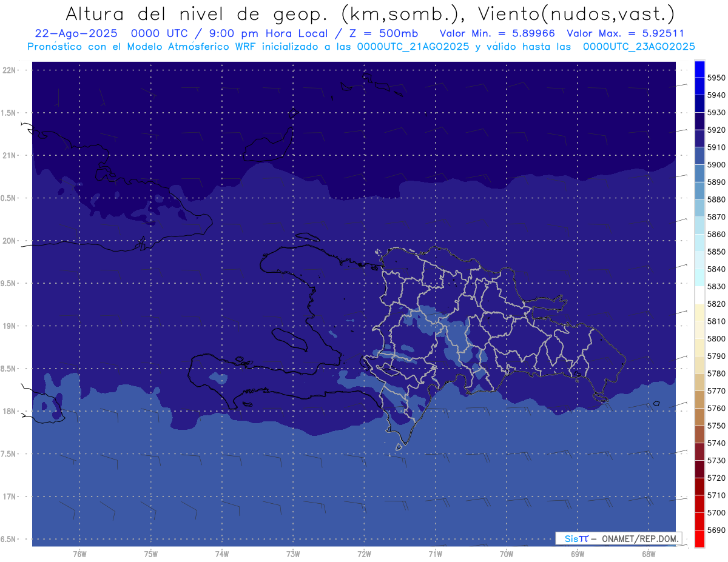
Task: Click the 74W longitude label
Action: [222, 554]
